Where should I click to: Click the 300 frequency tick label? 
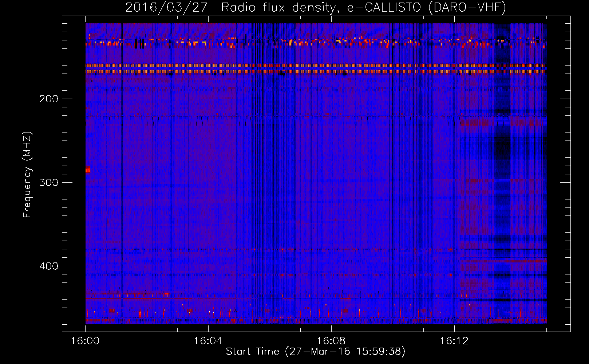(x=49, y=182)
